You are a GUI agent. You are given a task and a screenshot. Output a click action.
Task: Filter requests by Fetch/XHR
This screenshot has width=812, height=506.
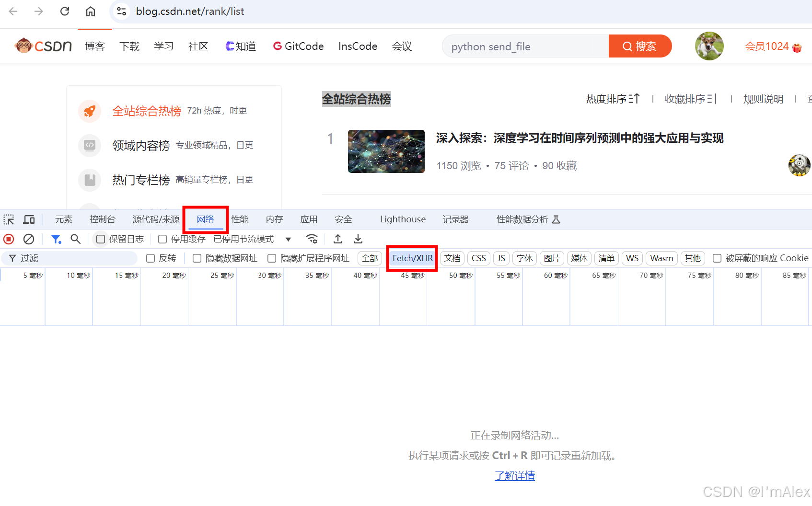pos(412,258)
